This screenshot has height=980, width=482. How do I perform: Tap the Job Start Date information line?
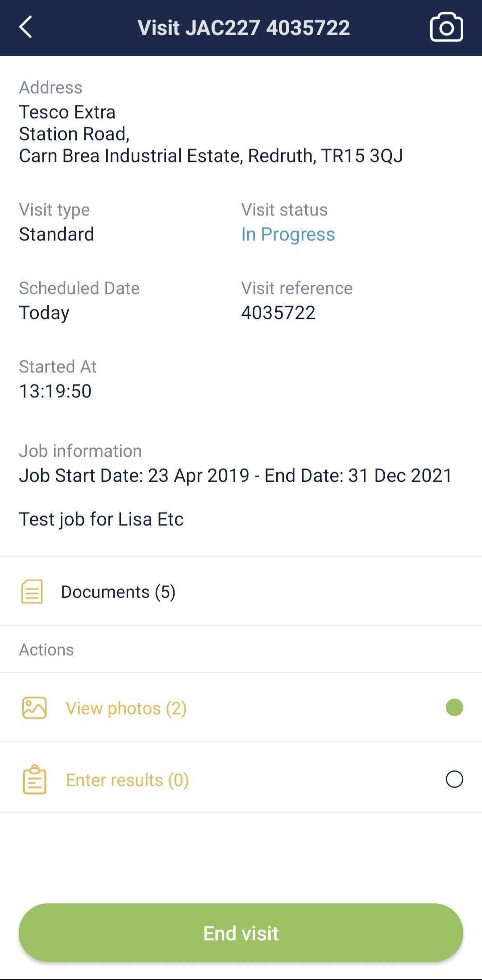point(236,476)
